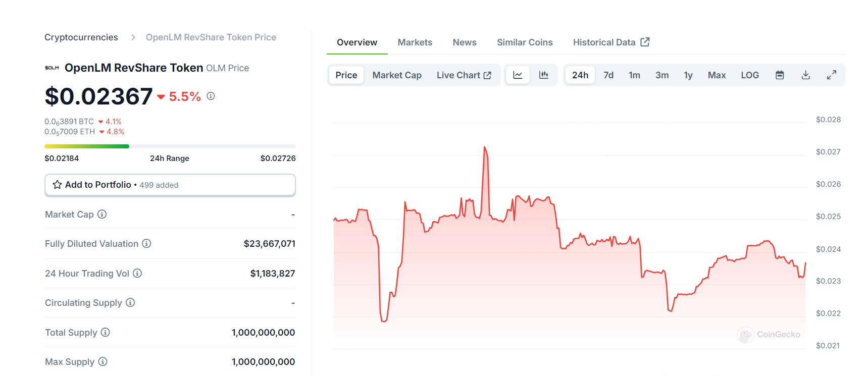Switch to candlestick chart icon
Viewport: 868px width, 376px height.
[x=544, y=75]
